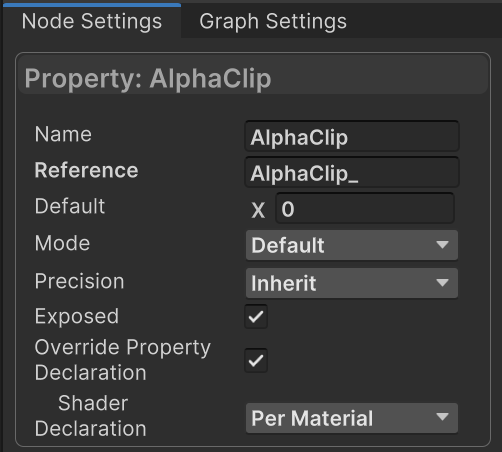Image resolution: width=502 pixels, height=452 pixels.
Task: Click the triangle arrow on the Precision dropdown
Action: (442, 283)
